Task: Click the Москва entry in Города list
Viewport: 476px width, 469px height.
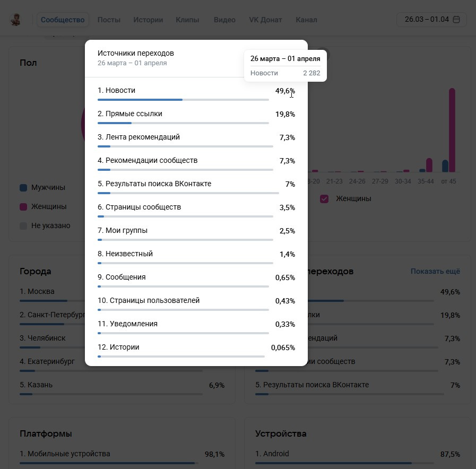Action: (x=37, y=291)
